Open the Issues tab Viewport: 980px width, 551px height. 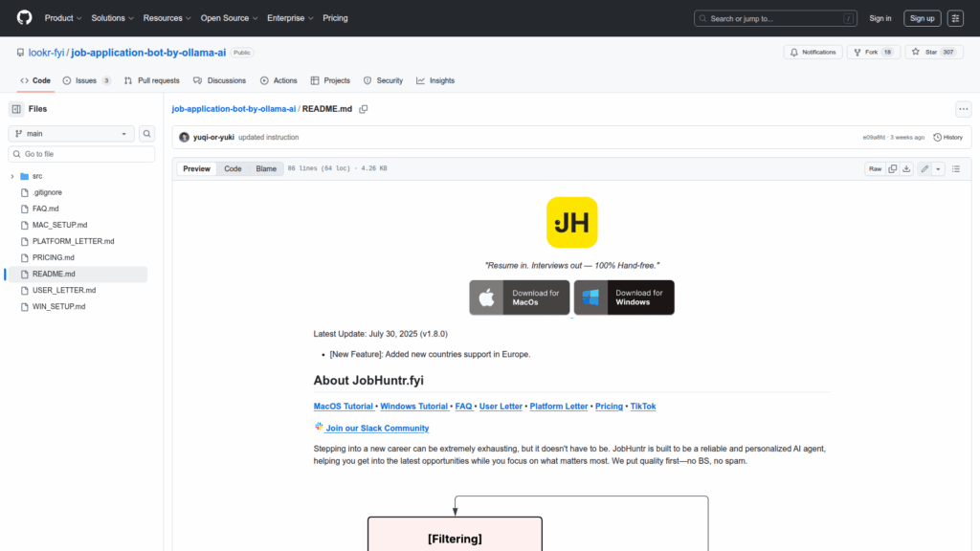87,80
